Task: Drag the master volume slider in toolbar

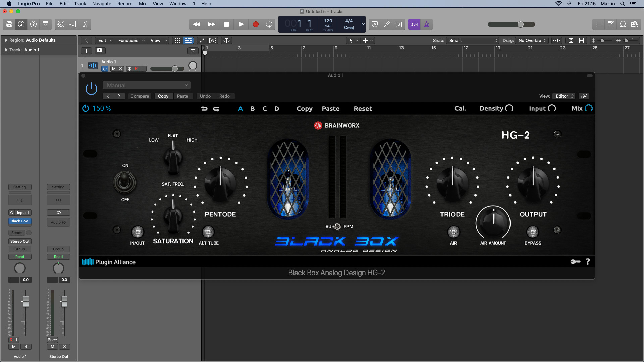Action: pos(521,24)
